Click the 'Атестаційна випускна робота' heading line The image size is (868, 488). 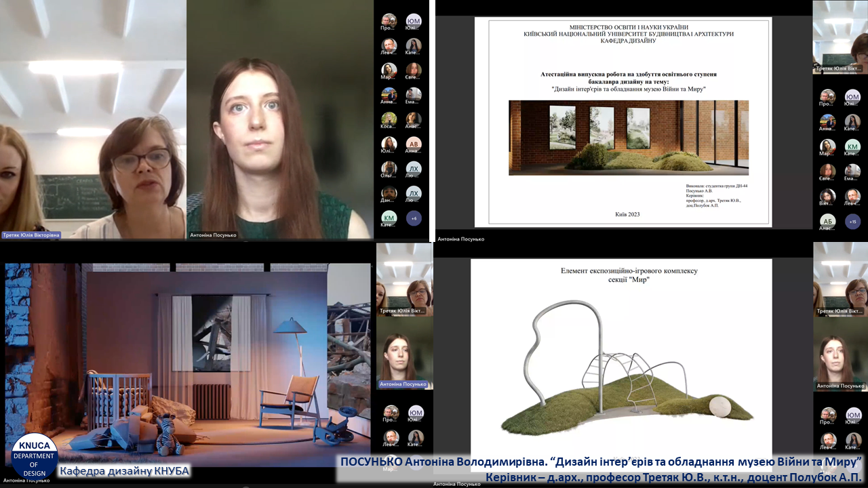coord(629,73)
